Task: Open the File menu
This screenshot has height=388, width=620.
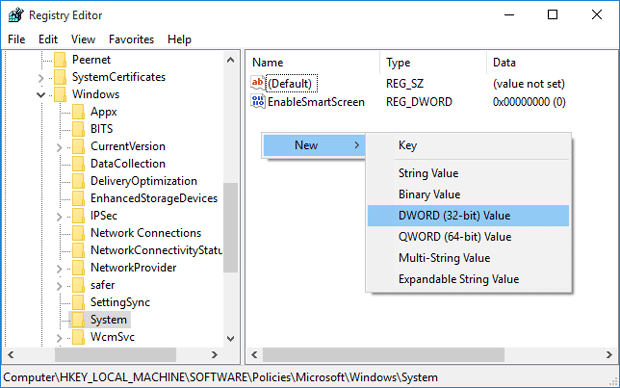Action: click(16, 39)
